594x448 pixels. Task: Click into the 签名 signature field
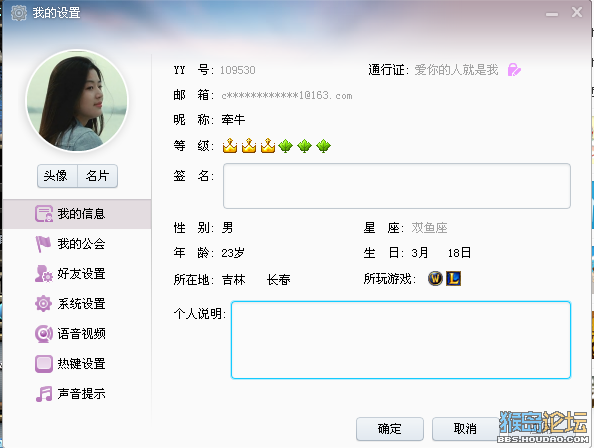pos(397,186)
